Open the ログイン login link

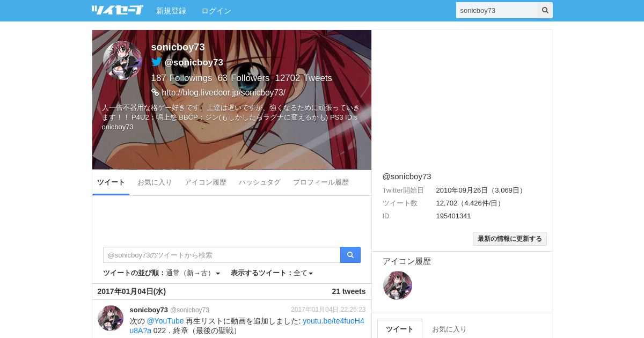point(216,11)
